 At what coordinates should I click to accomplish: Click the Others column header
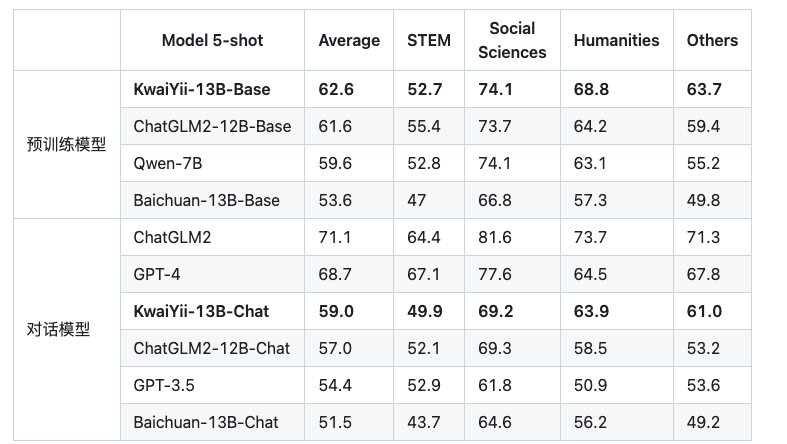coord(712,40)
